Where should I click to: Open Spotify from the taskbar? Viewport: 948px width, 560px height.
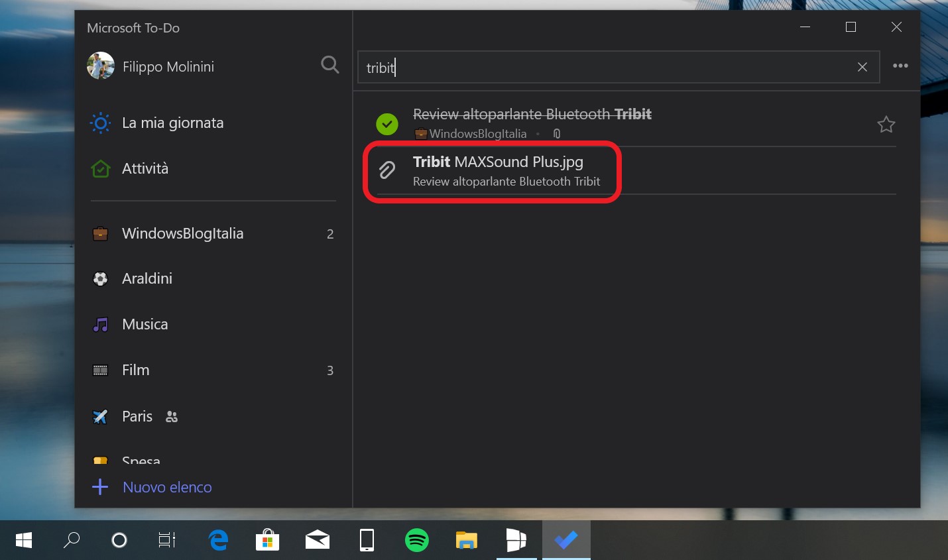417,540
